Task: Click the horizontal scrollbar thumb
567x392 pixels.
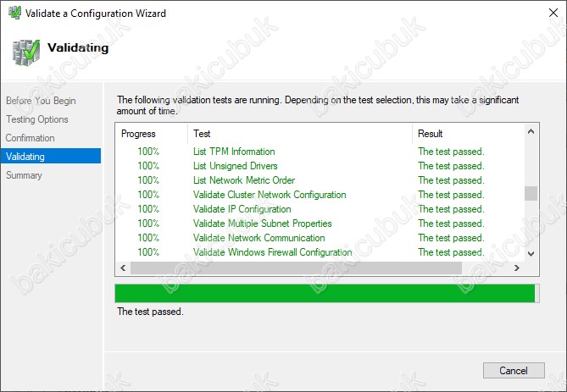Action: [x=296, y=268]
